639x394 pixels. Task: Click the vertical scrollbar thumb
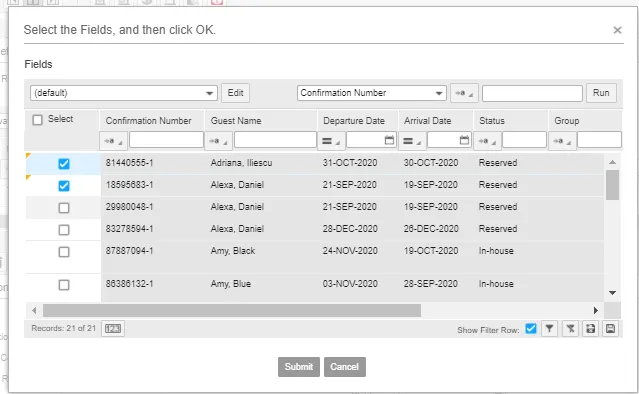(612, 185)
